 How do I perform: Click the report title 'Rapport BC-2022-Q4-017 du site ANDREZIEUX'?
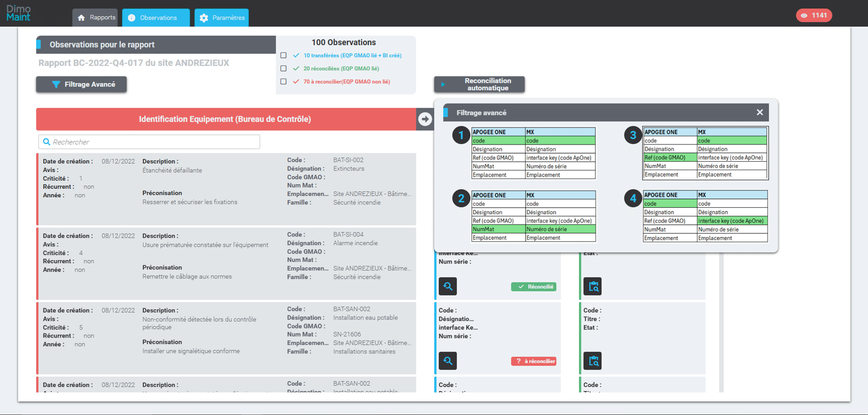[x=134, y=63]
